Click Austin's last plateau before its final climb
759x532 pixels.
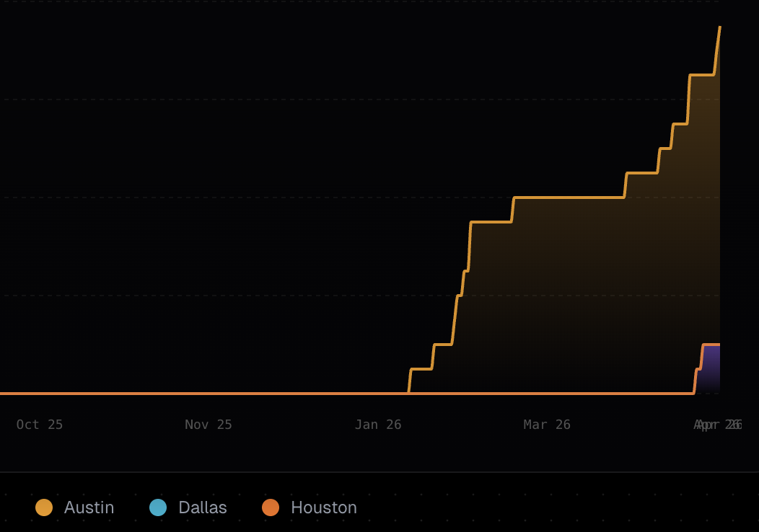coord(702,75)
